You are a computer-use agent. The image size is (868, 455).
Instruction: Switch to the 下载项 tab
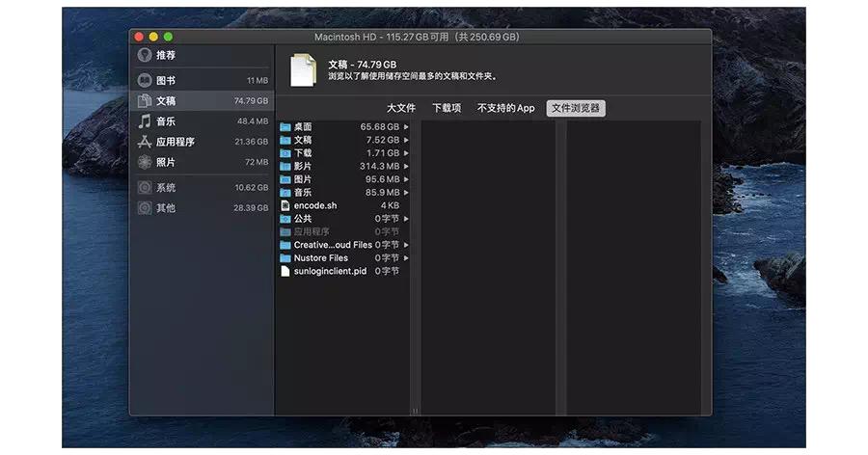pyautogui.click(x=447, y=108)
